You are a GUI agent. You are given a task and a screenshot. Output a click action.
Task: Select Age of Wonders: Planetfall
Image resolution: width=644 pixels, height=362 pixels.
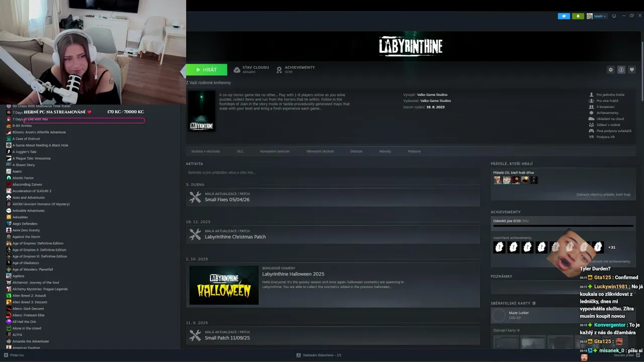[33, 269]
